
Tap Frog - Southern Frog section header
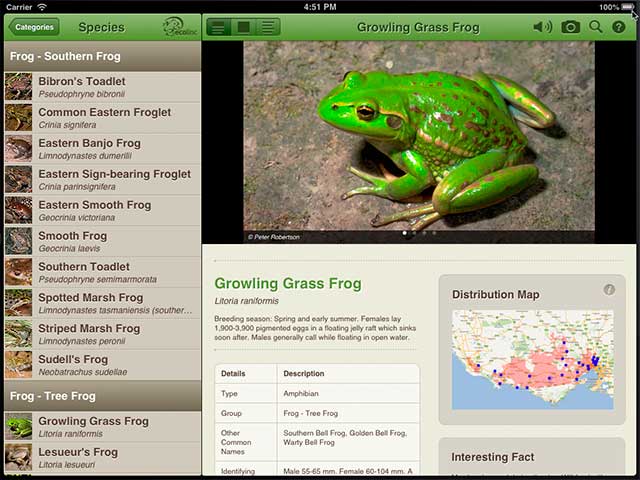coord(102,56)
